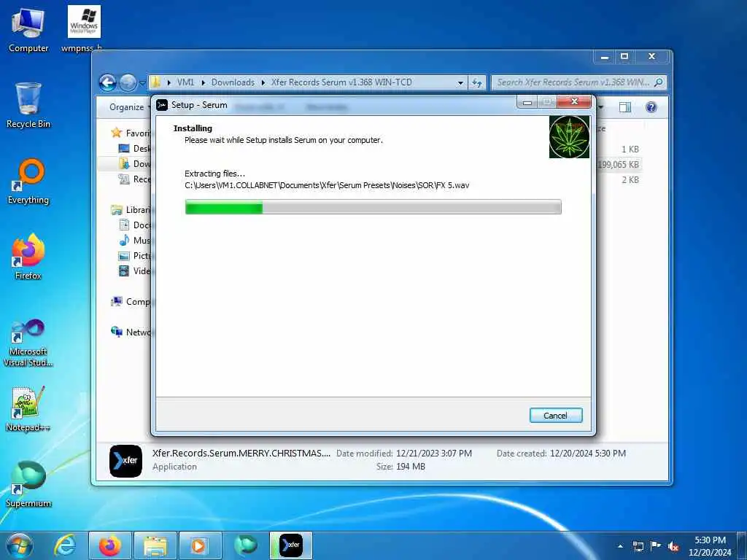Click the installation progress bar

coord(373,207)
